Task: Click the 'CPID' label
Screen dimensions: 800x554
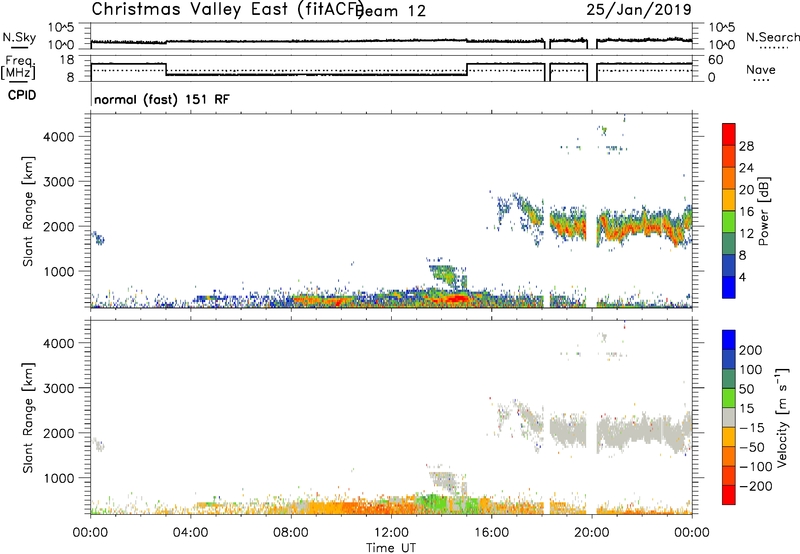Action: click(x=22, y=95)
